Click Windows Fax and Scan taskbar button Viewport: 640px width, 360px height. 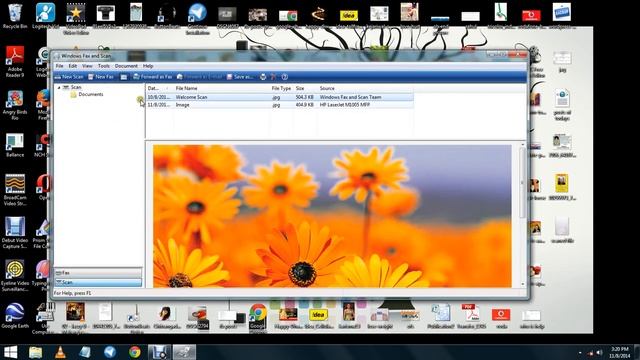pos(184,352)
